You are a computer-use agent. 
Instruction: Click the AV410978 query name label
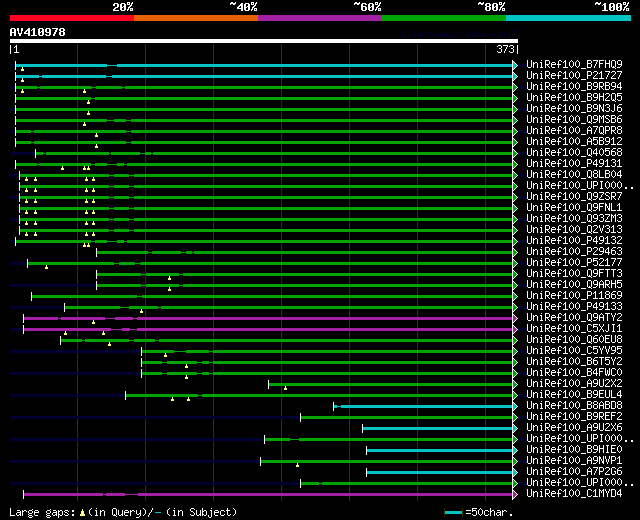[38, 32]
